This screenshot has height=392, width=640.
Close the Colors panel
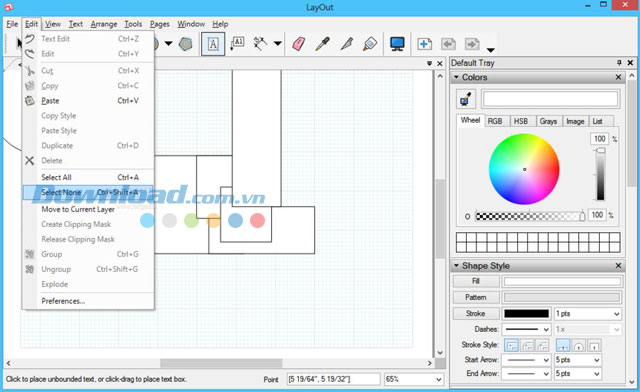(x=618, y=77)
